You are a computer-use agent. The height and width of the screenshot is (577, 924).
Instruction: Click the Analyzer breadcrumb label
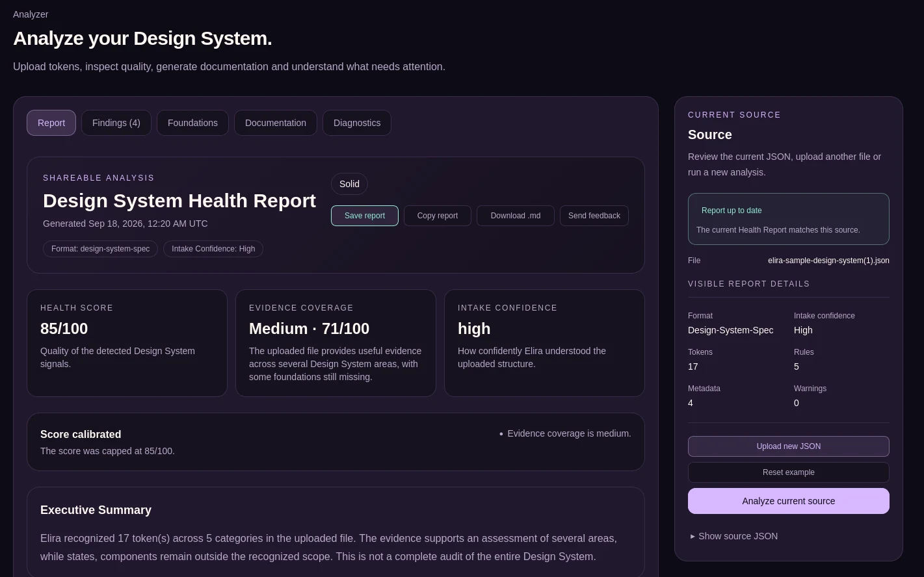31,14
